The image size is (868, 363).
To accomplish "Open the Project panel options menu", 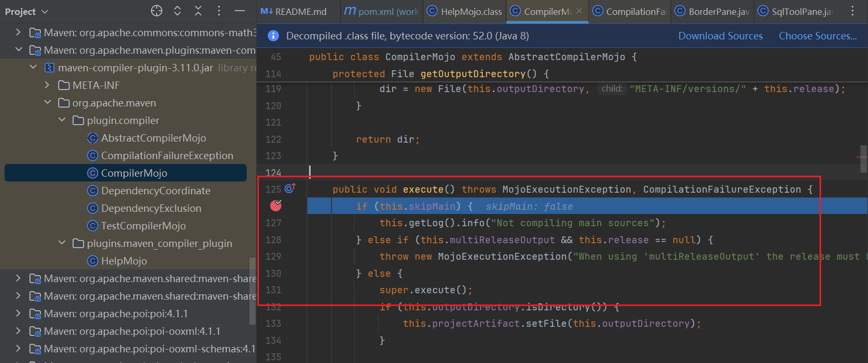I will pos(219,11).
